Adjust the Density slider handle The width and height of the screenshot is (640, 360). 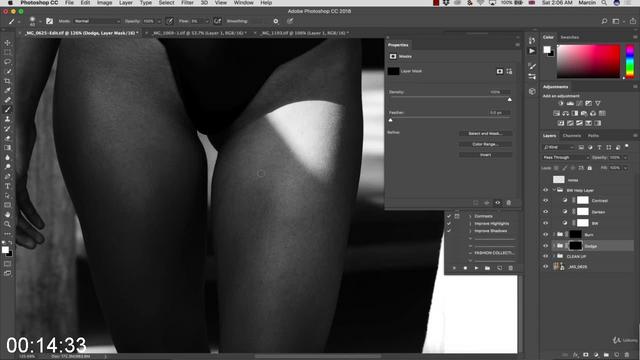point(509,100)
